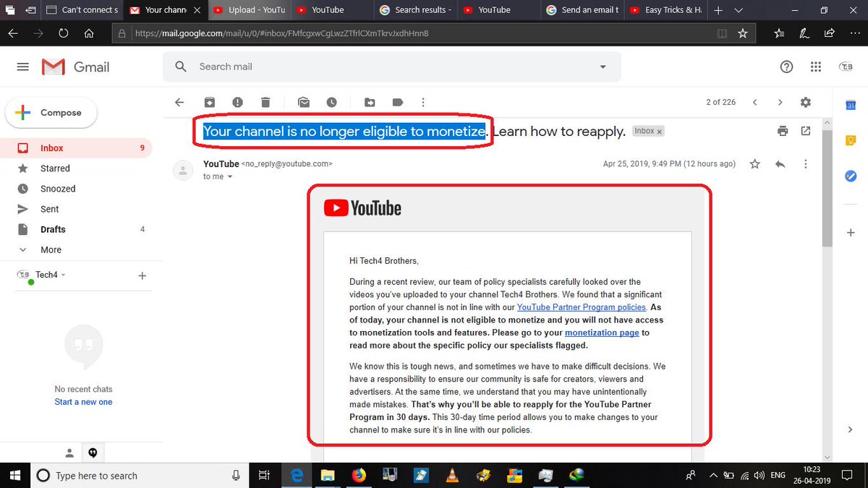Screen dimensions: 868x488
Task: Open the email in a new window
Action: pos(806,131)
